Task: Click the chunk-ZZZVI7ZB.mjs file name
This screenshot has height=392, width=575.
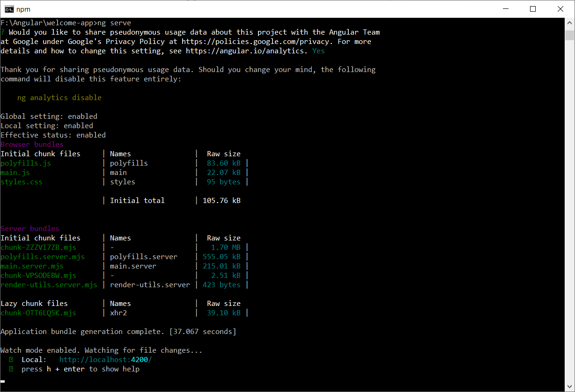Action: [38, 247]
